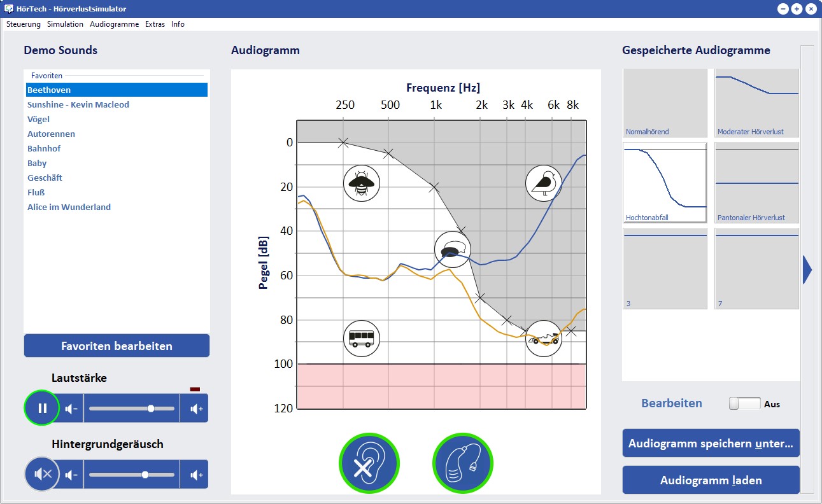
Task: Unmute the background noise speaker icon
Action: click(42, 474)
